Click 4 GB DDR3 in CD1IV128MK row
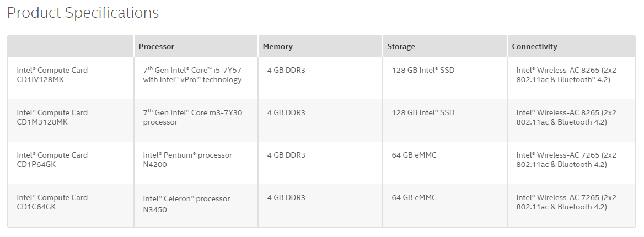Viewport: 644px width, 237px height. pyautogui.click(x=286, y=70)
